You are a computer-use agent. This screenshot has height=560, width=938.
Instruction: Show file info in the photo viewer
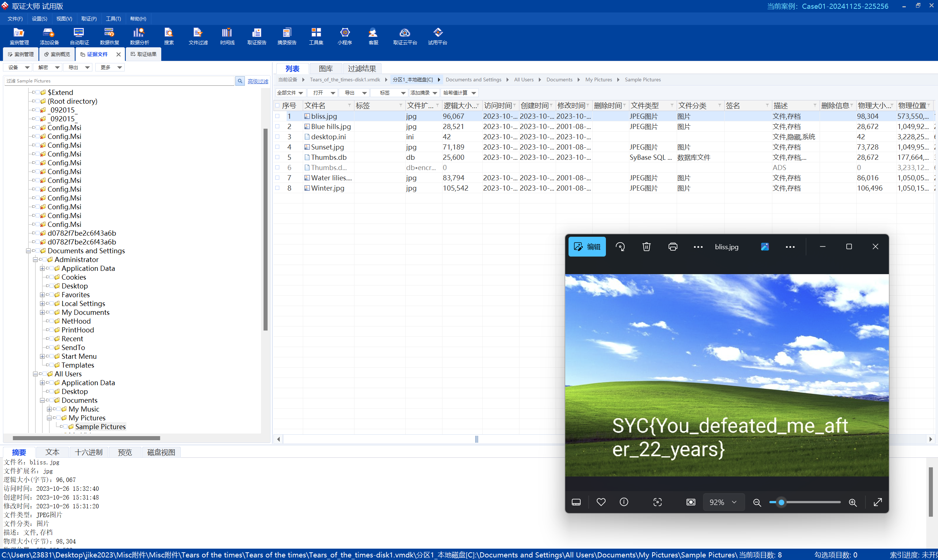pyautogui.click(x=624, y=502)
